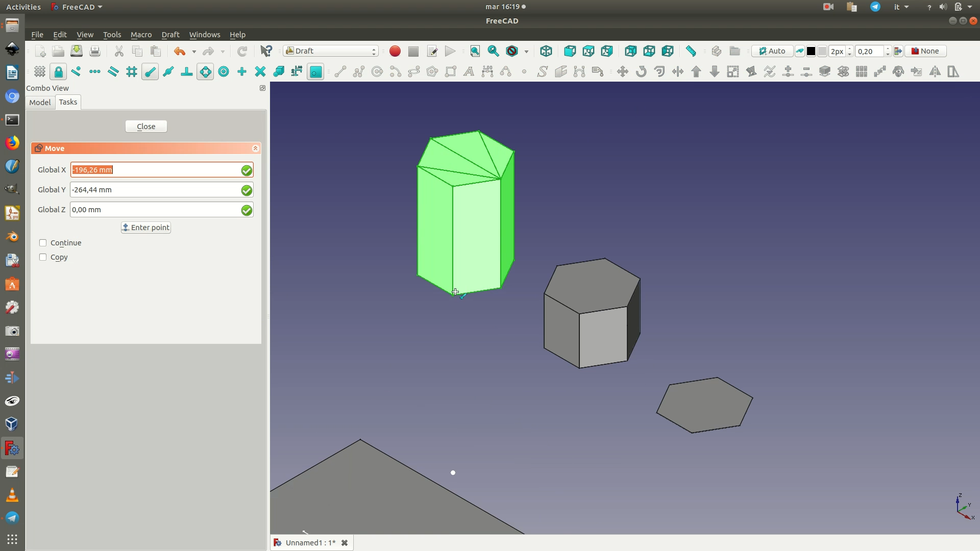Open the draw style dropdown arrow
This screenshot has width=980, height=551.
click(526, 52)
